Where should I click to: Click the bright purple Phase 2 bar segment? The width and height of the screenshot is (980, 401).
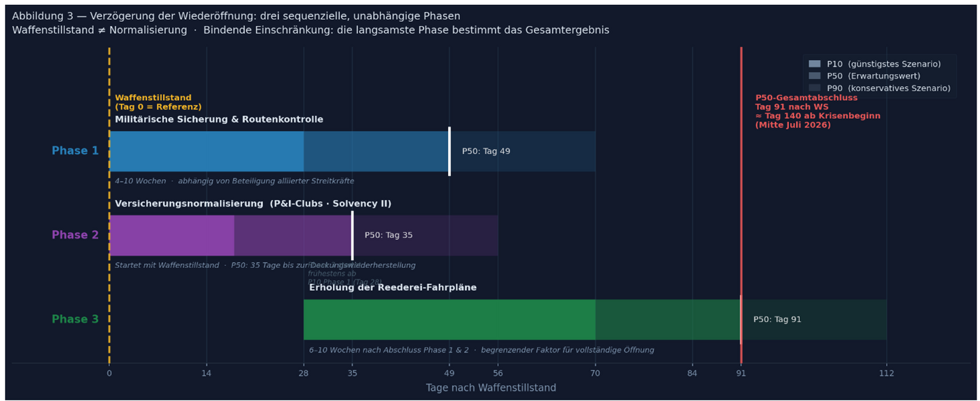171,235
